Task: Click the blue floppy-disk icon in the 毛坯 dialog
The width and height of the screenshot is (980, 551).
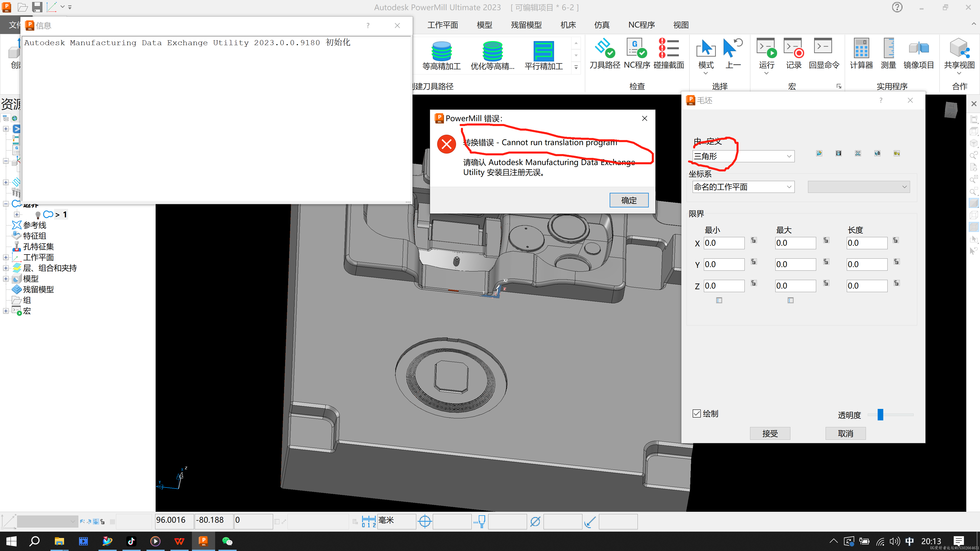Action: [838, 153]
